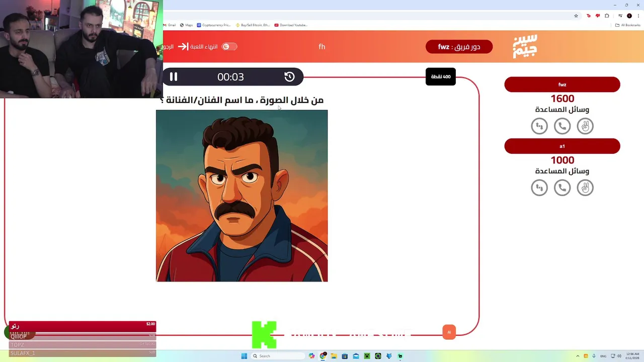644x362 pixels.
Task: Pause the question countdown timer
Action: 174,77
